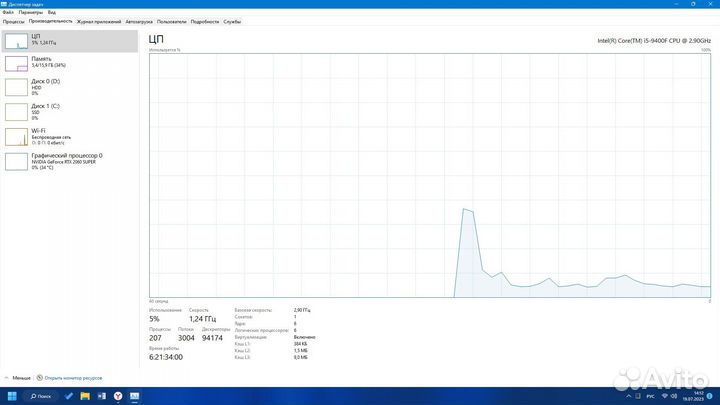Click the Intel Core i5-9400F CPU name
This screenshot has width=720, height=405.
point(654,41)
